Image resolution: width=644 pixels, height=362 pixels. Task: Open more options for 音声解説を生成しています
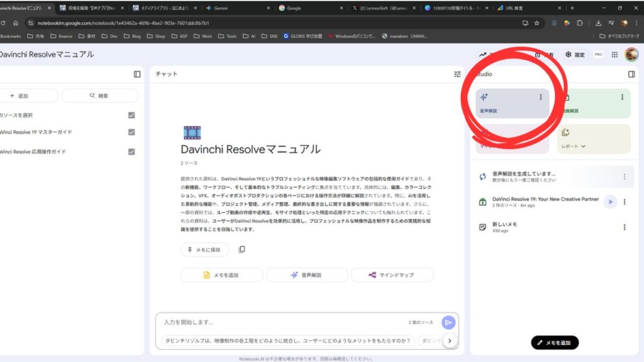coord(625,177)
